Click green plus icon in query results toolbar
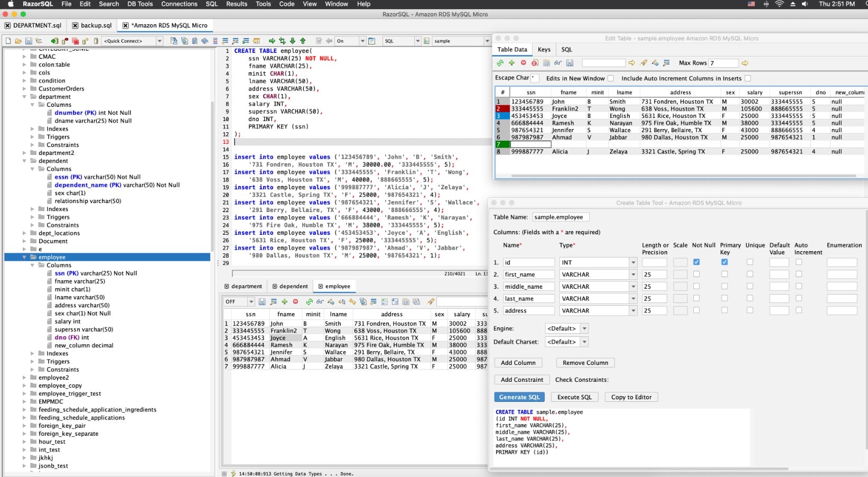Image resolution: width=868 pixels, height=477 pixels. [284, 302]
